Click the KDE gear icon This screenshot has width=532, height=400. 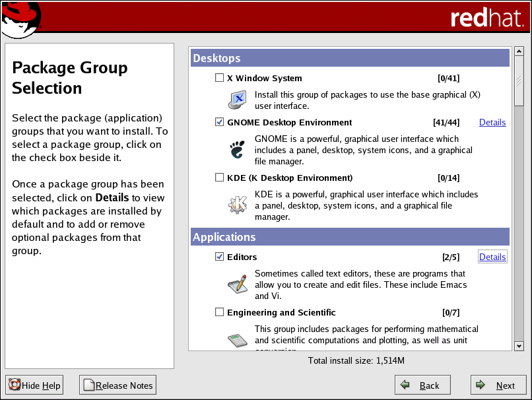(236, 205)
